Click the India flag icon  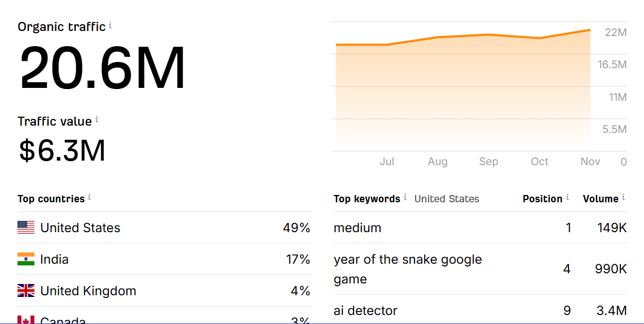point(26,259)
